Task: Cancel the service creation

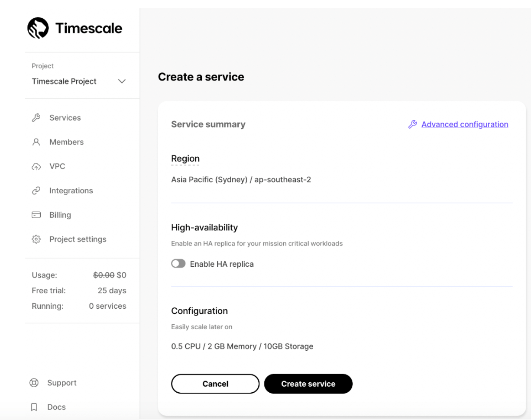Action: coord(215,384)
